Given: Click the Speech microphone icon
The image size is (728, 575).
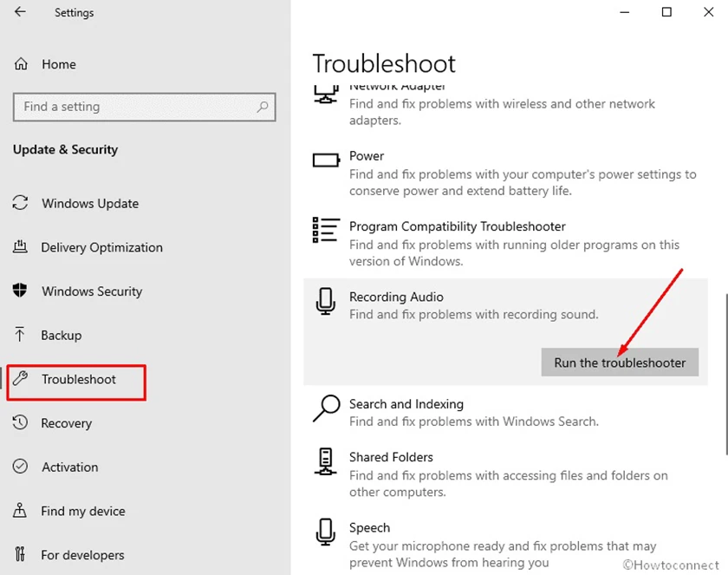Looking at the screenshot, I should [x=326, y=532].
